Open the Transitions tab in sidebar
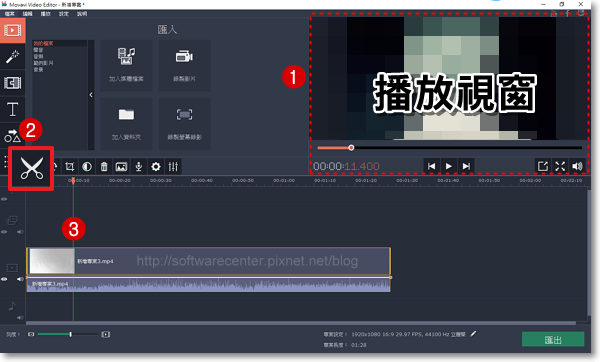This screenshot has width=600, height=362. tap(12, 83)
